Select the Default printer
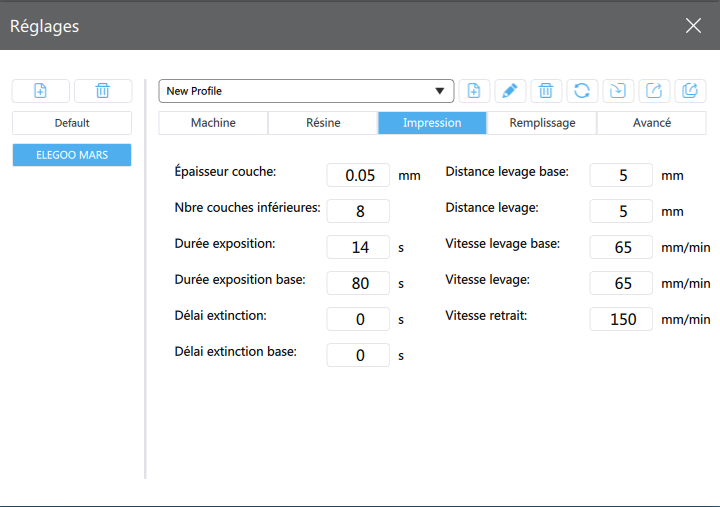Image resolution: width=720 pixels, height=507 pixels. (72, 123)
